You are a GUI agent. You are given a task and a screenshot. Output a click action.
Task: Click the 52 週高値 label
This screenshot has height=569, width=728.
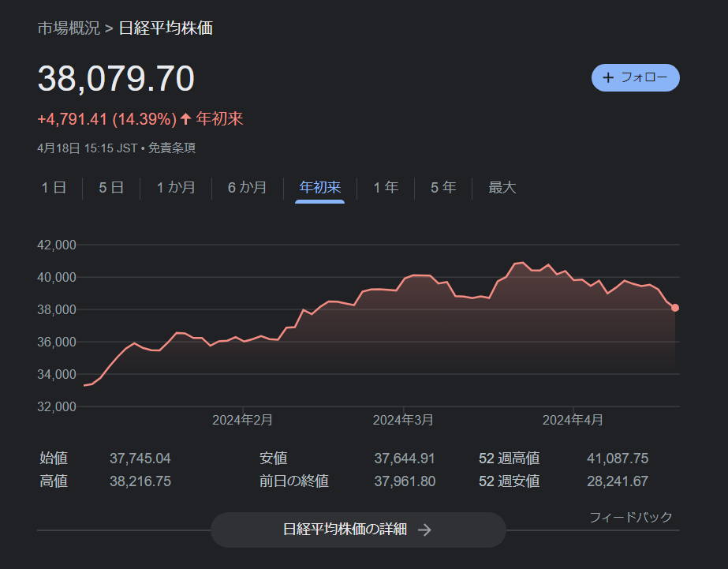[x=509, y=459]
